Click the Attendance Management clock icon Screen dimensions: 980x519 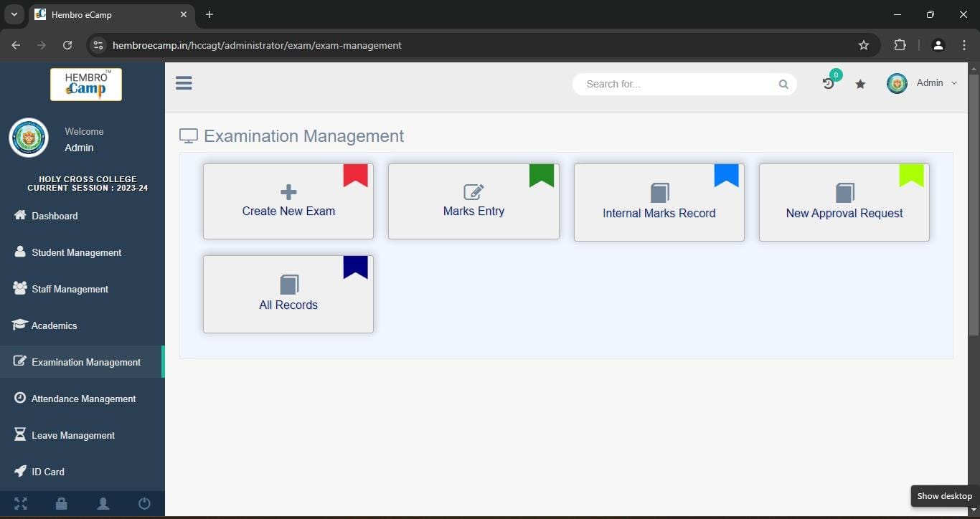pyautogui.click(x=20, y=398)
